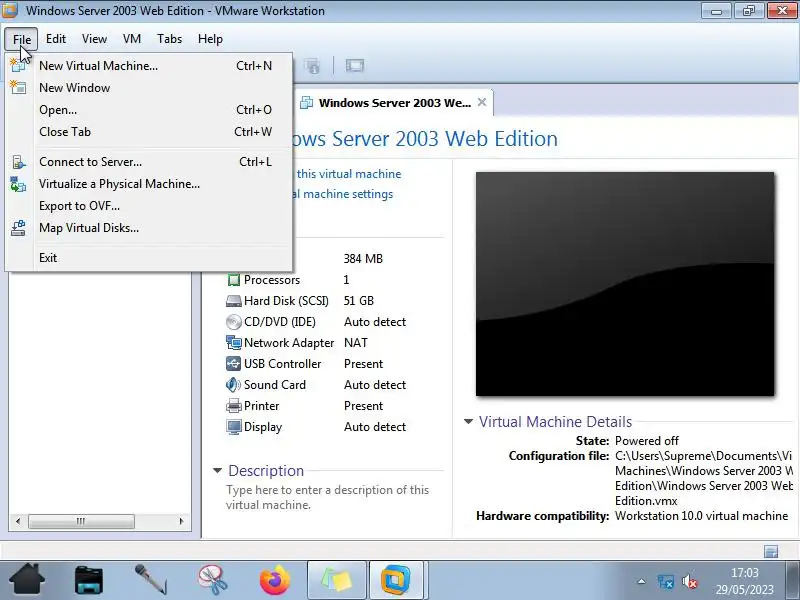Click the library scrollbar left arrow
This screenshot has width=800, height=600.
pos(18,521)
